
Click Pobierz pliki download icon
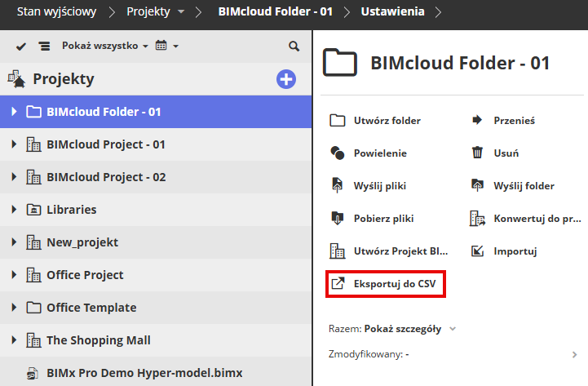click(x=337, y=218)
